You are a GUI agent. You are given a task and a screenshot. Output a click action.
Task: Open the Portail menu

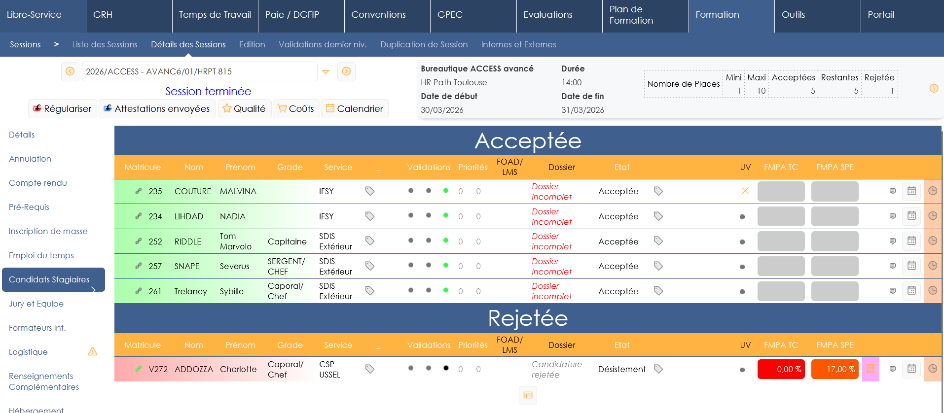902,15
